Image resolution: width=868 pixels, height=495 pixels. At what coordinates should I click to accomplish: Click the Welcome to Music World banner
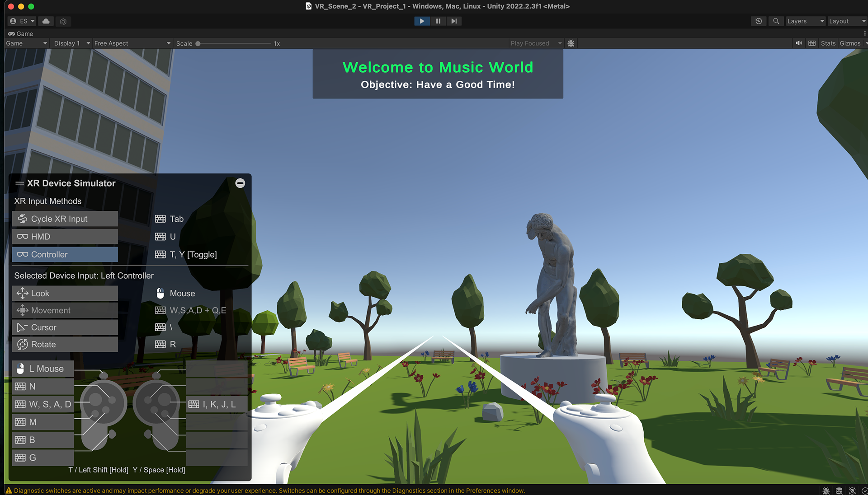[438, 74]
